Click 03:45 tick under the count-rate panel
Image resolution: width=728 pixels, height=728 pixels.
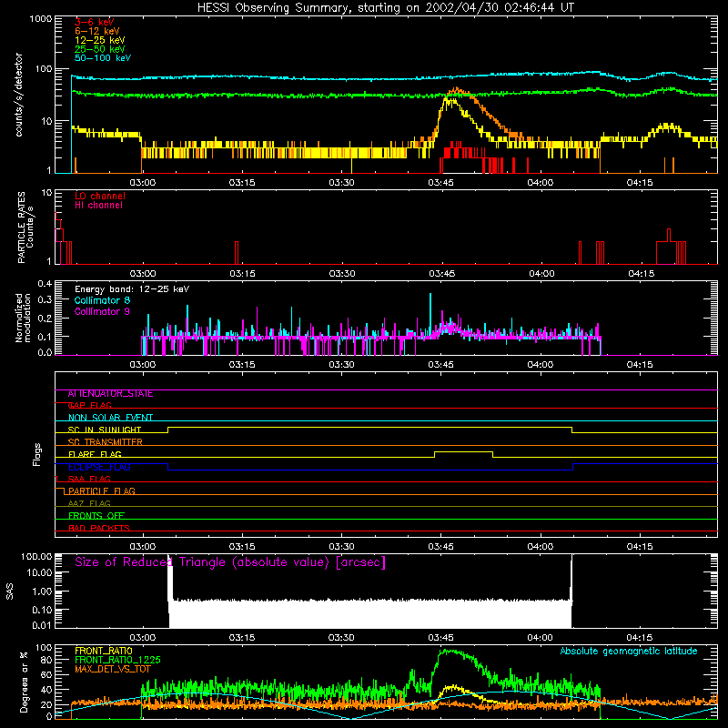pyautogui.click(x=440, y=183)
